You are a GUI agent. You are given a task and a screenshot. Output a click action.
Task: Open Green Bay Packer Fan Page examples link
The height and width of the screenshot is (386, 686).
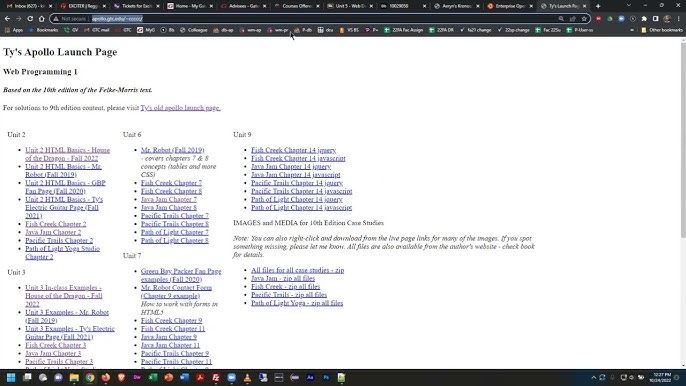pos(181,275)
